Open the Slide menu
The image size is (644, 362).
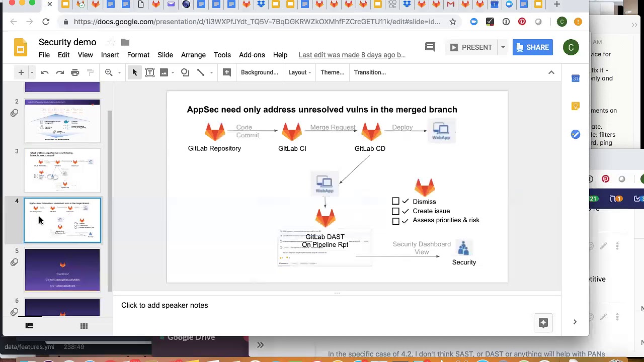pyautogui.click(x=165, y=55)
